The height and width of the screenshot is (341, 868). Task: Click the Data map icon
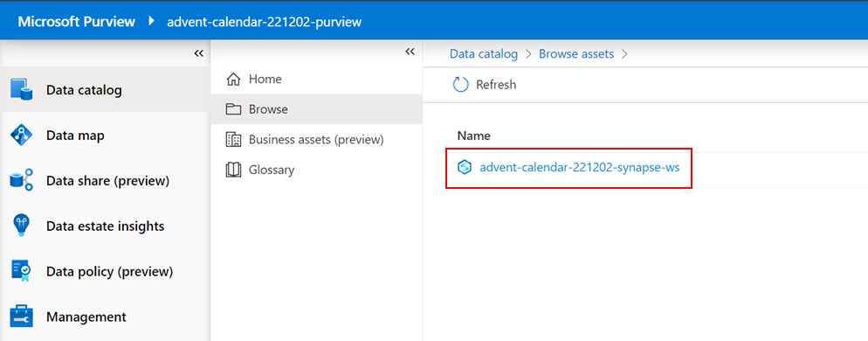[x=22, y=136]
